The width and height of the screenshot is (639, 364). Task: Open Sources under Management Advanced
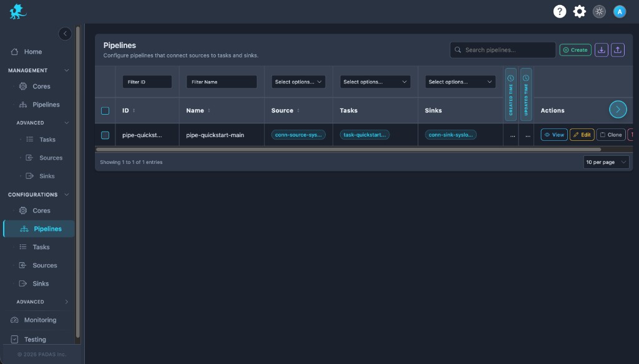pos(51,158)
